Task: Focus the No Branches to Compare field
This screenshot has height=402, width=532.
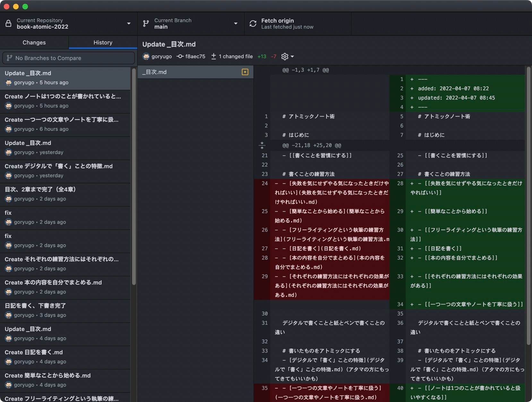Action: pyautogui.click(x=68, y=58)
